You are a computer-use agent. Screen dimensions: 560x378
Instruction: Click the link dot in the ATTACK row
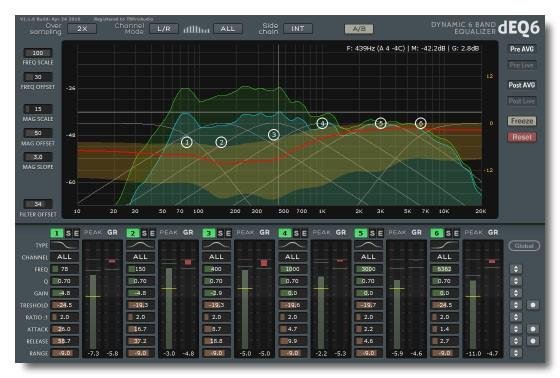[x=533, y=329]
